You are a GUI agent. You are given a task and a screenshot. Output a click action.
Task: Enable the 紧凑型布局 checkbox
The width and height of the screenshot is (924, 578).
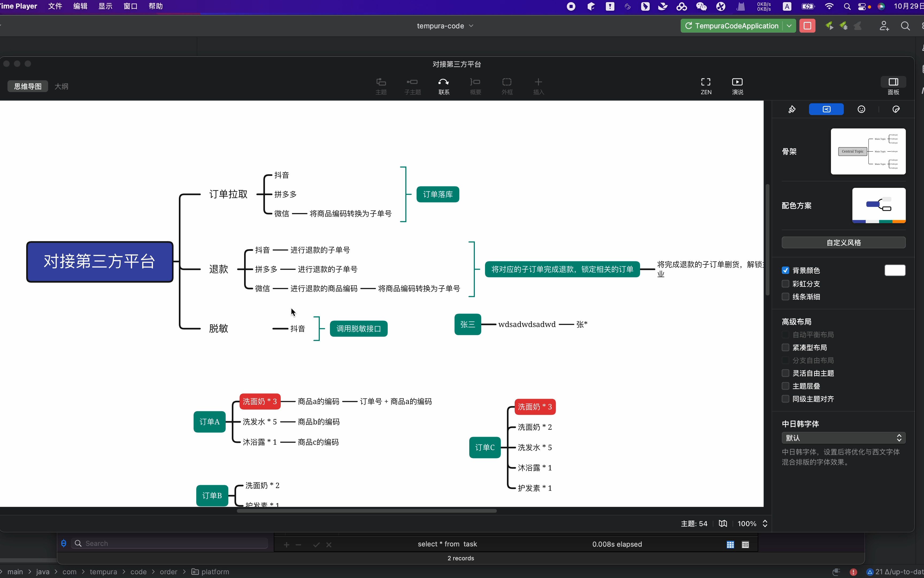click(x=786, y=348)
